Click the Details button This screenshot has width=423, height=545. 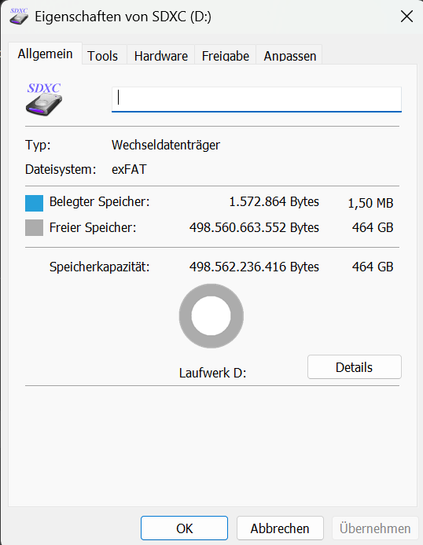[354, 367]
